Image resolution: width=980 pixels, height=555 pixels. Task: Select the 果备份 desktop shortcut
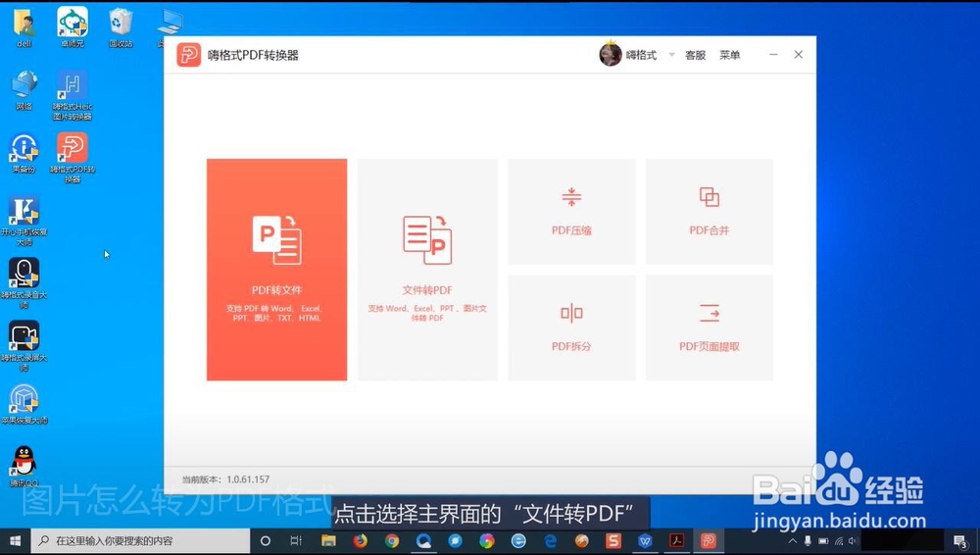tap(24, 154)
